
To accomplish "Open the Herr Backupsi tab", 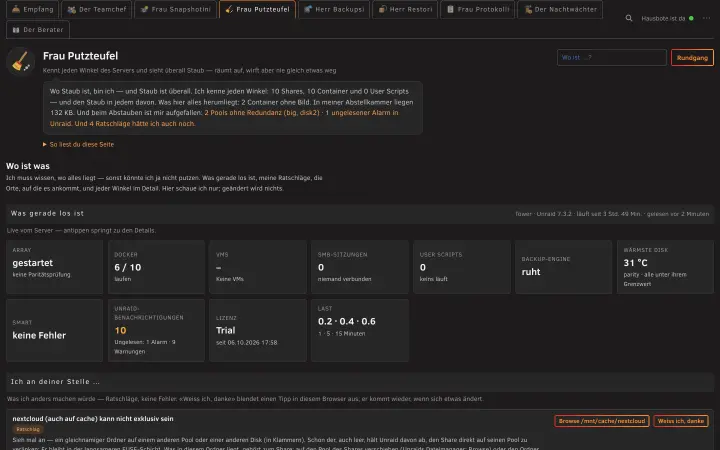I will pos(334,9).
